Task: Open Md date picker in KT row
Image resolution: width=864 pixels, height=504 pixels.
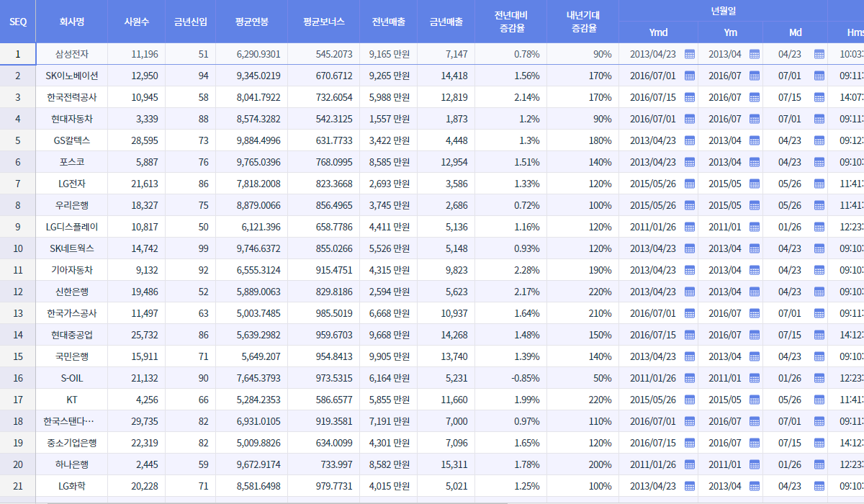Action: pos(819,400)
